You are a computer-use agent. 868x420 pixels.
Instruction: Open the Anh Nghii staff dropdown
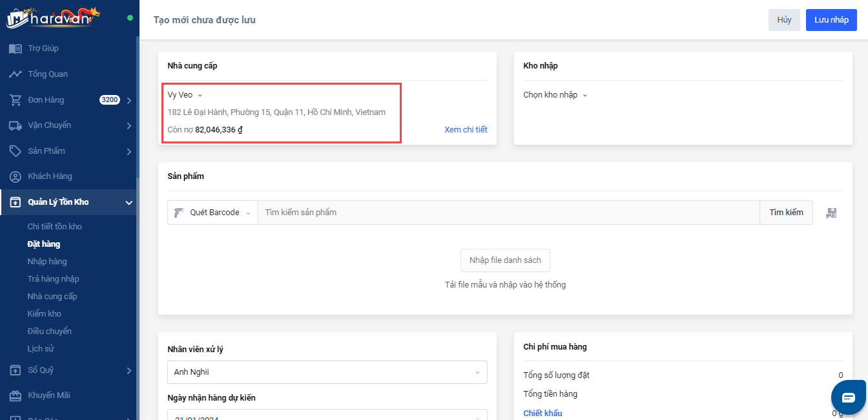pyautogui.click(x=327, y=372)
